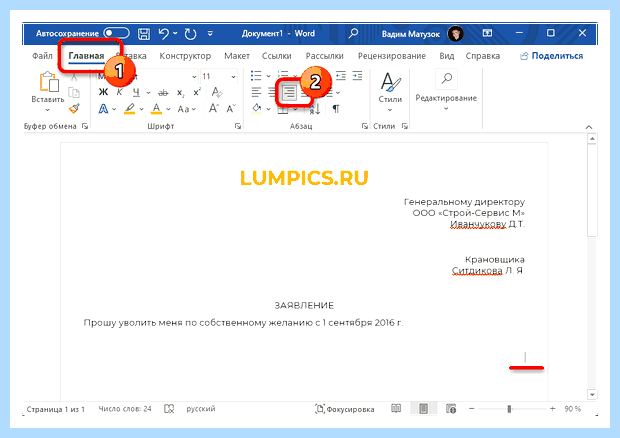Apply the font color A
The image size is (620, 438).
pyautogui.click(x=157, y=109)
